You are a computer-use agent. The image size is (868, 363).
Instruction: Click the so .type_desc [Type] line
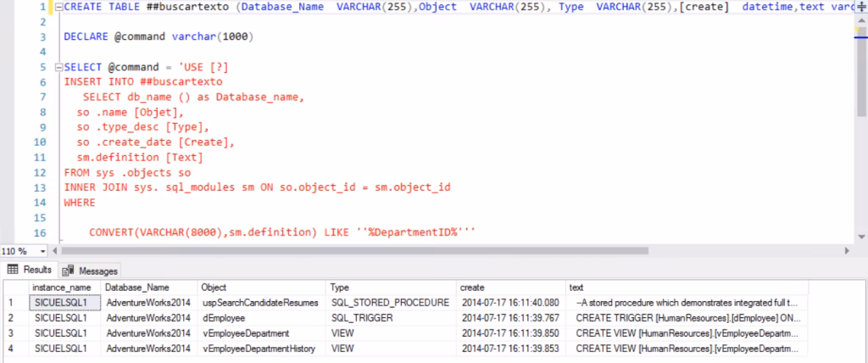143,127
